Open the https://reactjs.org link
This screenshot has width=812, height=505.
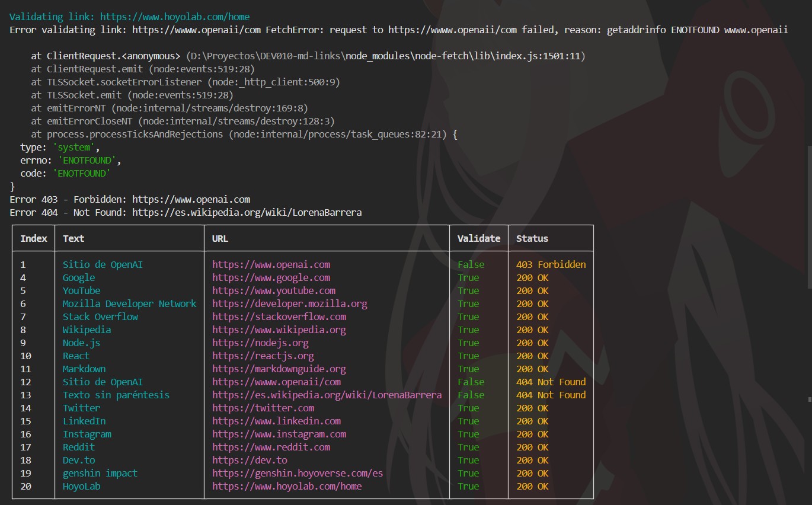(263, 356)
